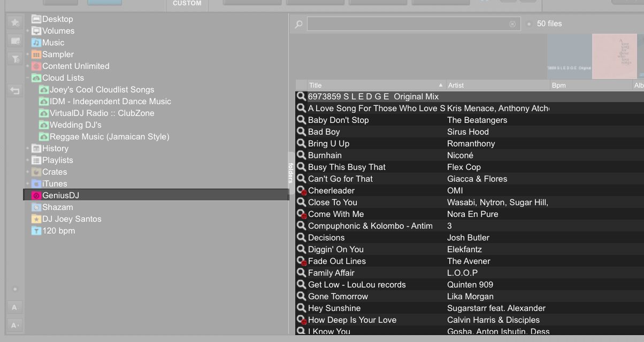644x342 pixels.
Task: Click the red-marked icon beside Come With Me
Action: 302,214
